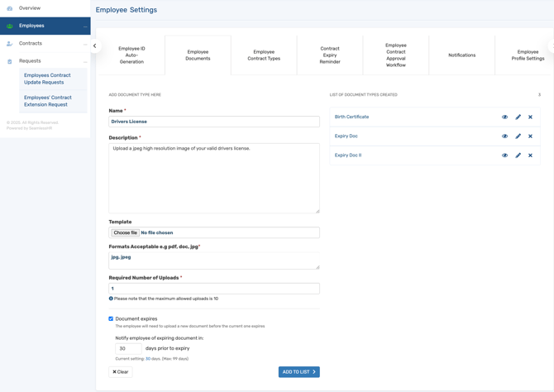View Expiry Doc II via eye icon

[505, 155]
